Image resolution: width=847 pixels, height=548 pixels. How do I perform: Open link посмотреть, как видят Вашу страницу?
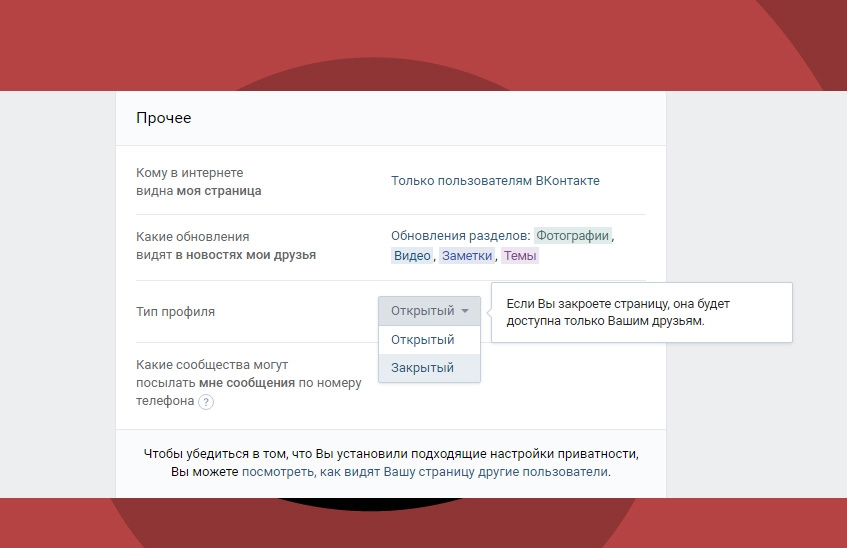[426, 472]
